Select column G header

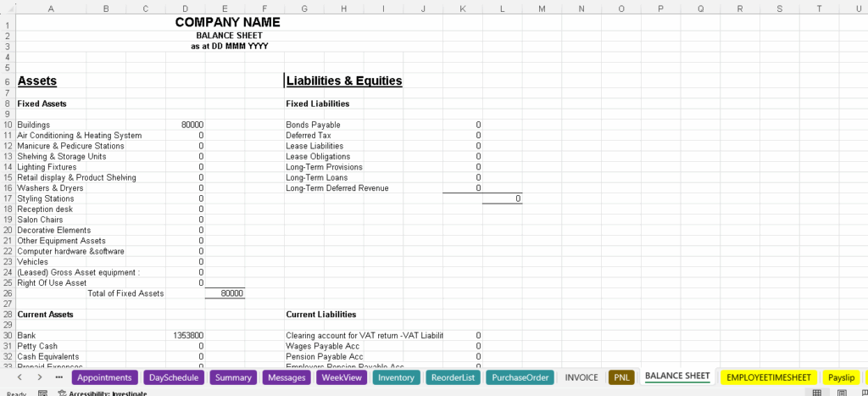coord(304,8)
